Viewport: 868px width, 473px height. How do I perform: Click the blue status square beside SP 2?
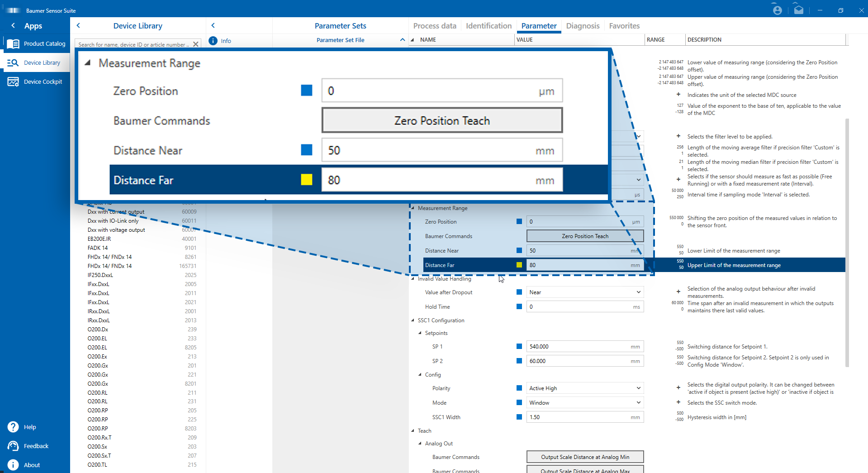(x=519, y=361)
